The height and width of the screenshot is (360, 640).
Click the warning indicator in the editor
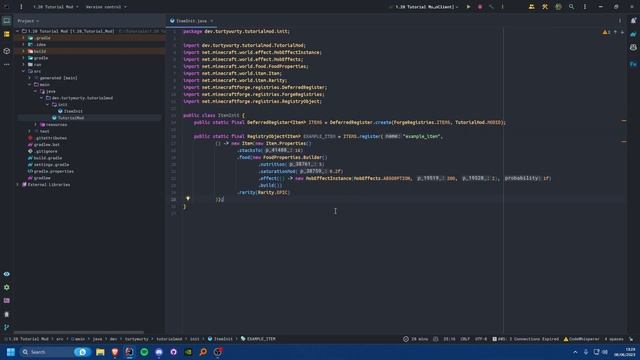606,32
